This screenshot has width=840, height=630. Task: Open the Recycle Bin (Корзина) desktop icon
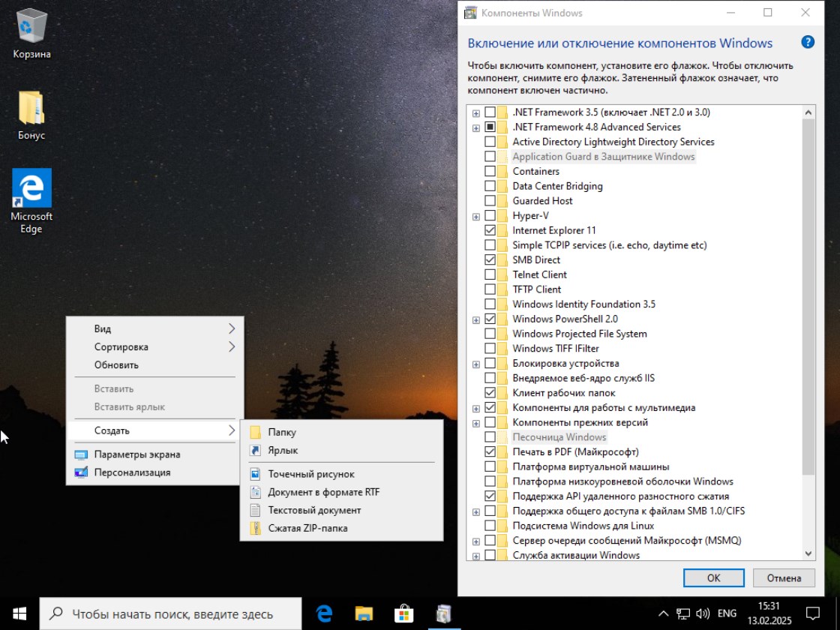(x=31, y=34)
